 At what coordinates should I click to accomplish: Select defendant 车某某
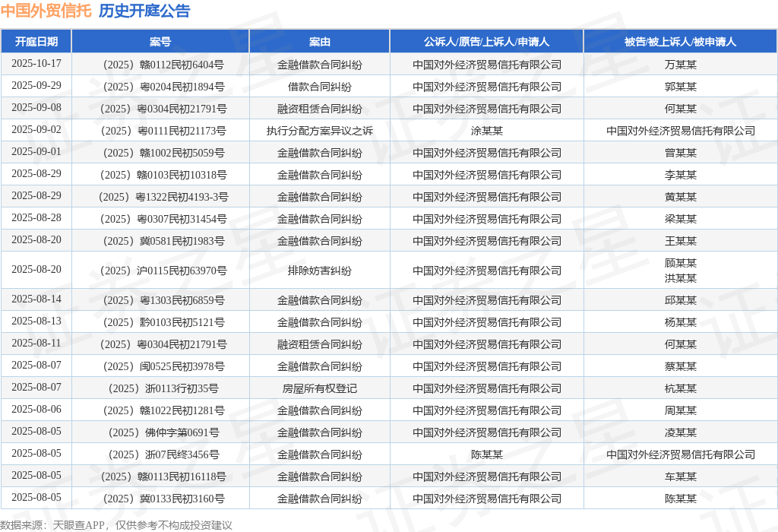681,477
